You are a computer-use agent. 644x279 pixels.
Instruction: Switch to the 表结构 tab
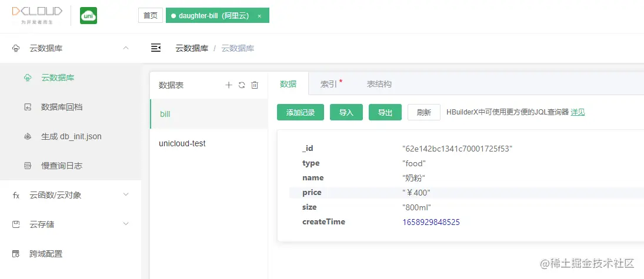tap(379, 83)
